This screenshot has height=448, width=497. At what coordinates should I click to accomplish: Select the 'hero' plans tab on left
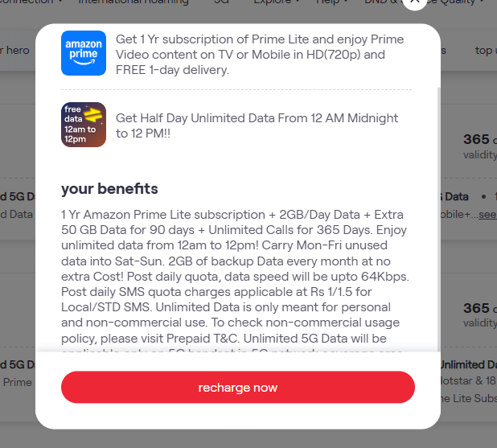pyautogui.click(x=18, y=50)
